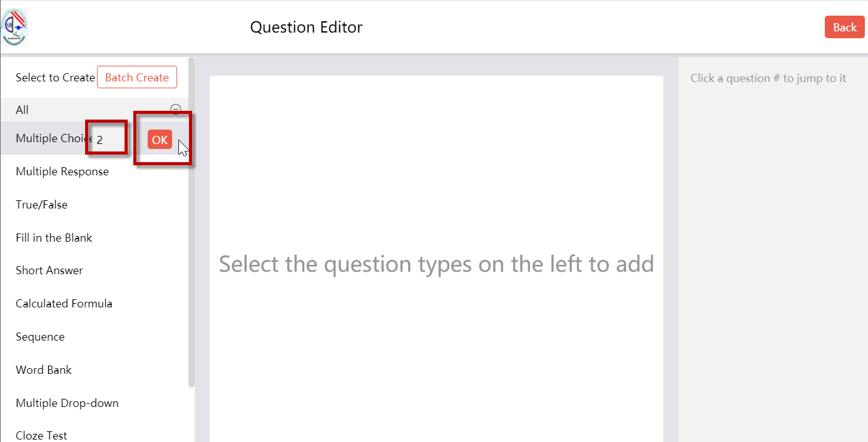Choose Fill in the Blank type
This screenshot has height=442, width=868.
pos(54,238)
